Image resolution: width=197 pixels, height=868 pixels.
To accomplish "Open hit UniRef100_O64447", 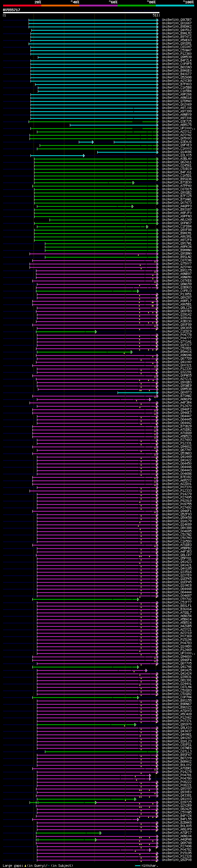I will (177, 416).
